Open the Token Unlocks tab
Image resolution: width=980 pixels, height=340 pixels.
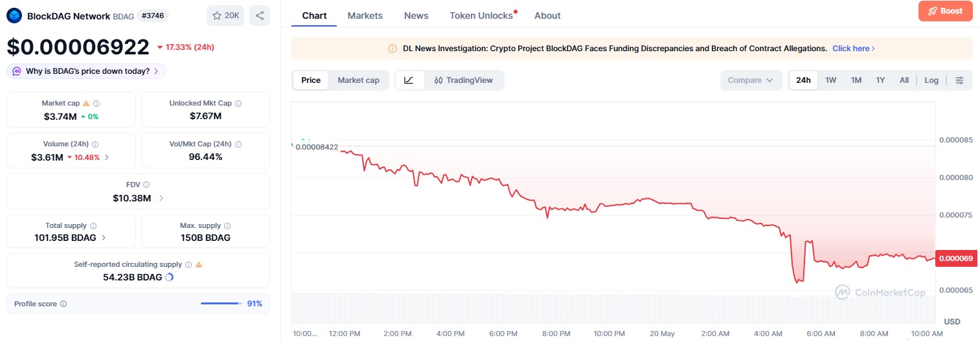481,16
